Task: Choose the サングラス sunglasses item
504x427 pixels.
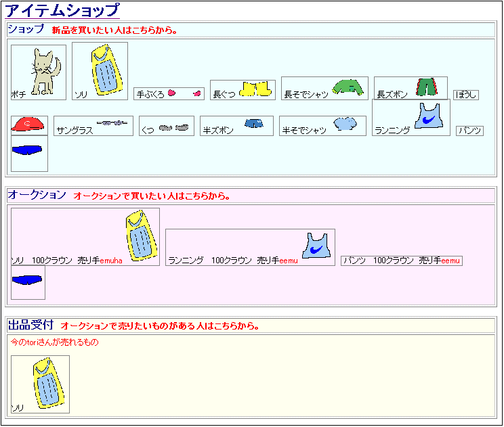Action: point(93,126)
